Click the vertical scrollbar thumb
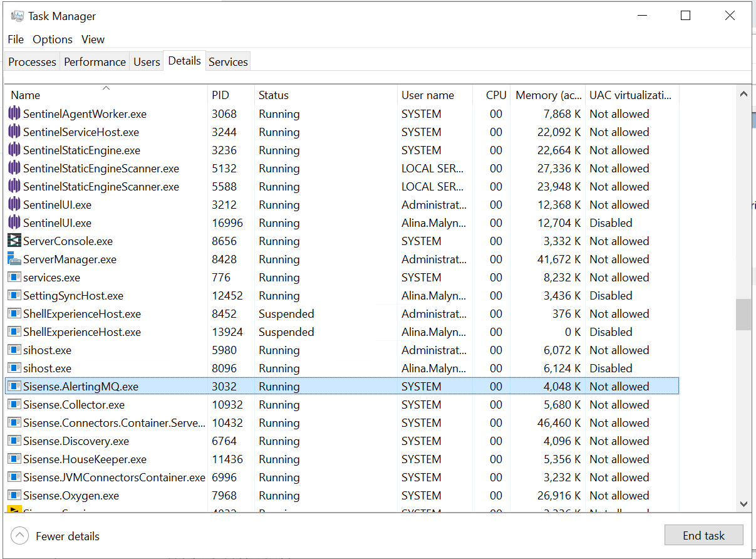 (743, 315)
